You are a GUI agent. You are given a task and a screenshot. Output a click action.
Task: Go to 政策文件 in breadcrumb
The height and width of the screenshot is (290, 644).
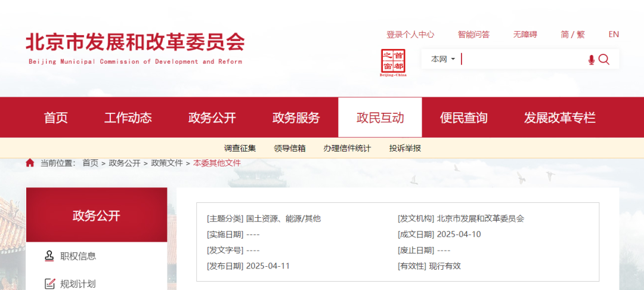167,163
